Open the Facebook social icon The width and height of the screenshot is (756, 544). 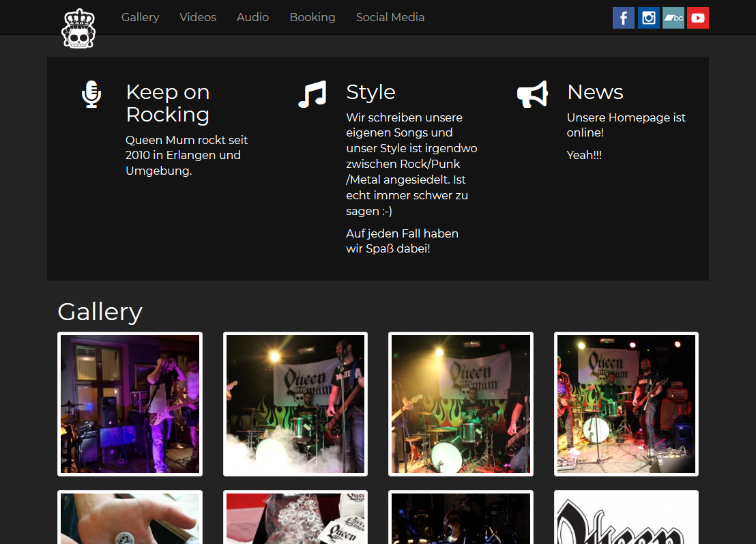[x=624, y=18]
